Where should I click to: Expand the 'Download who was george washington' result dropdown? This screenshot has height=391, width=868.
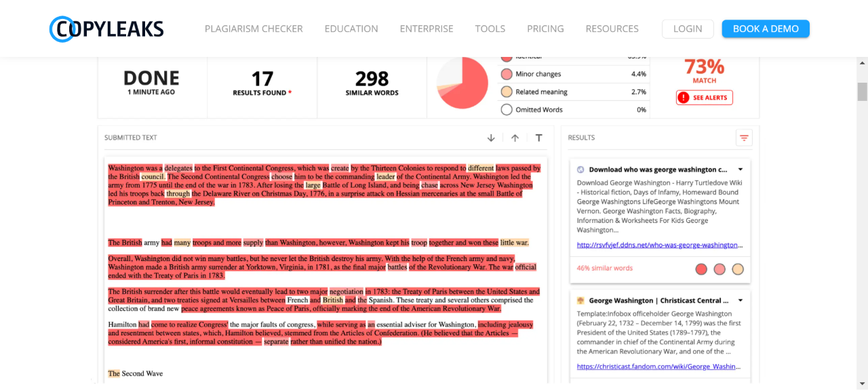[741, 169]
